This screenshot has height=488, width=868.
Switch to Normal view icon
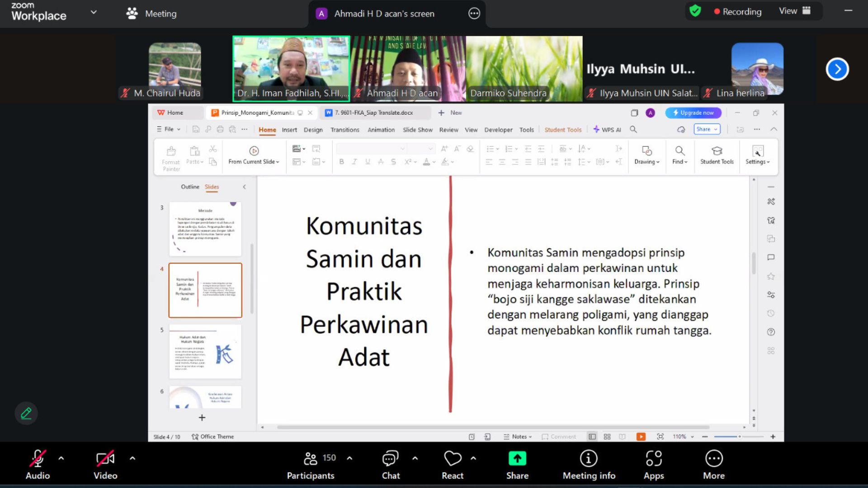click(x=592, y=436)
